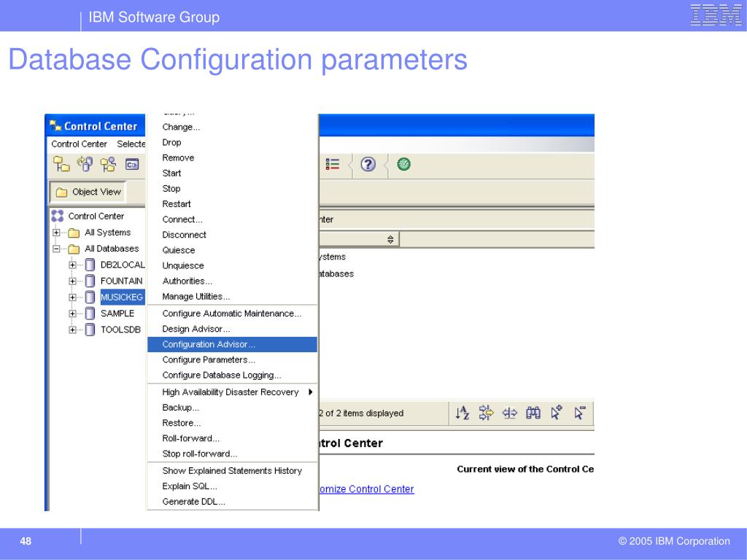
Task: Click Stop in the context menu
Action: click(x=233, y=189)
